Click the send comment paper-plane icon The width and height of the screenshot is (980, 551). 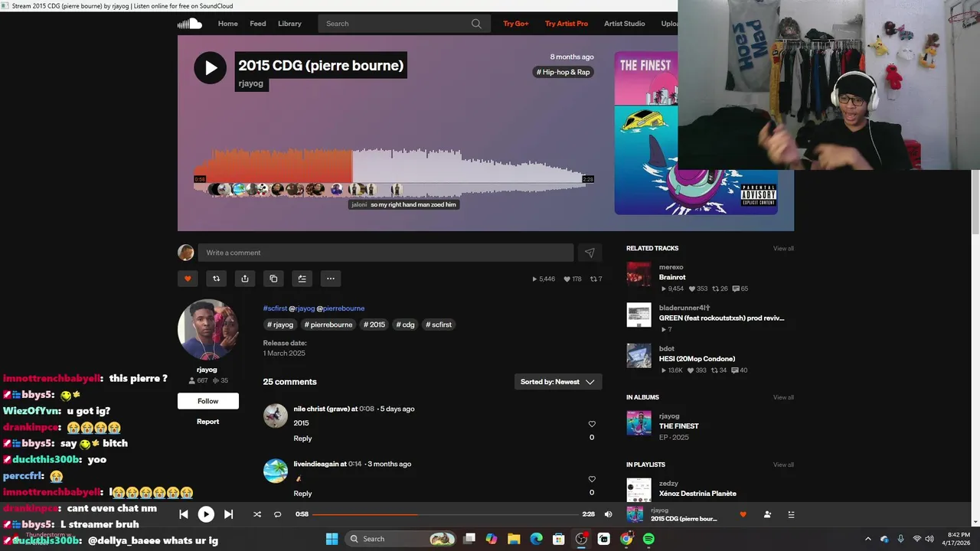coord(590,253)
